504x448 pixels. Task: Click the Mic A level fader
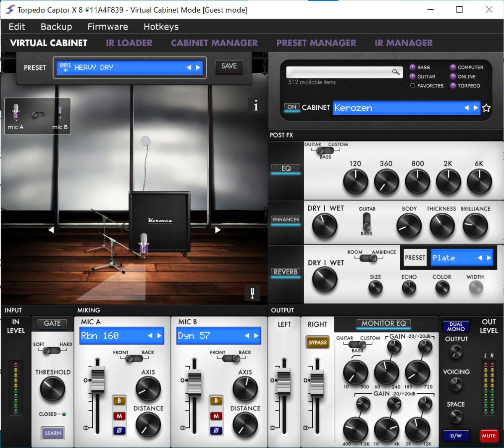coord(97,379)
